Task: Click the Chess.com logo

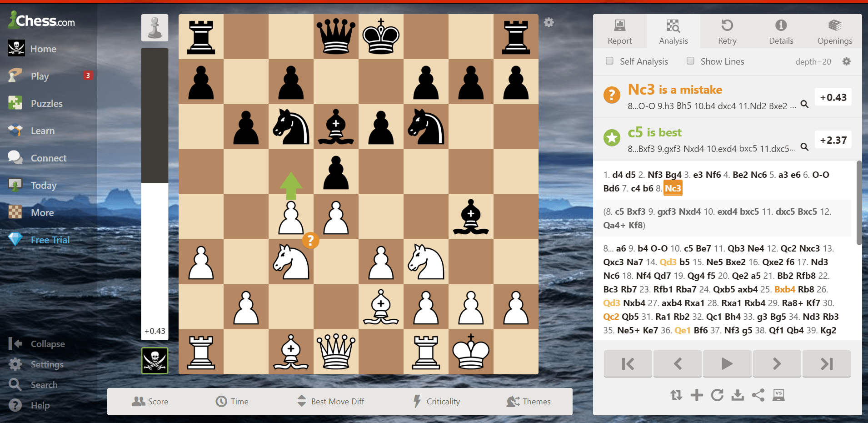Action: tap(41, 20)
